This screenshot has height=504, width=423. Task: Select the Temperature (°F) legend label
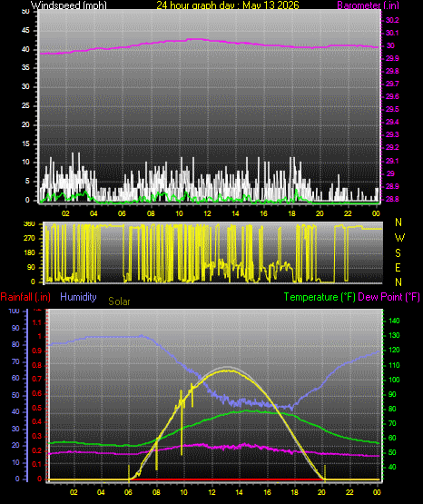click(320, 297)
